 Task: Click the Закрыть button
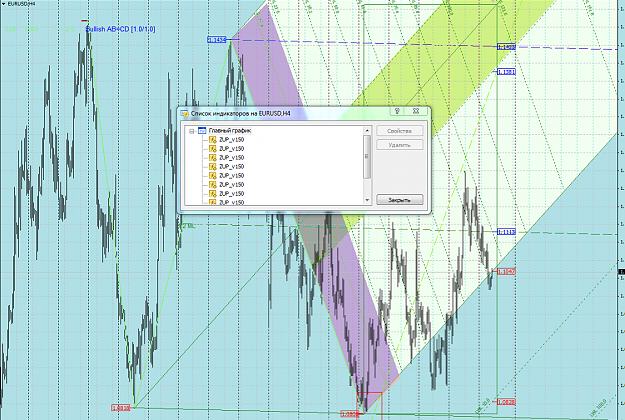tap(399, 200)
